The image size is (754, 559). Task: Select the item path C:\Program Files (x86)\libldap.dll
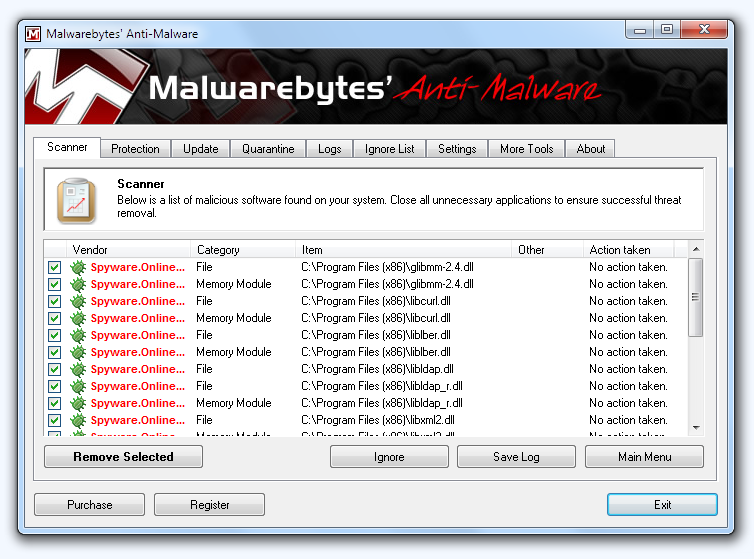(377, 369)
